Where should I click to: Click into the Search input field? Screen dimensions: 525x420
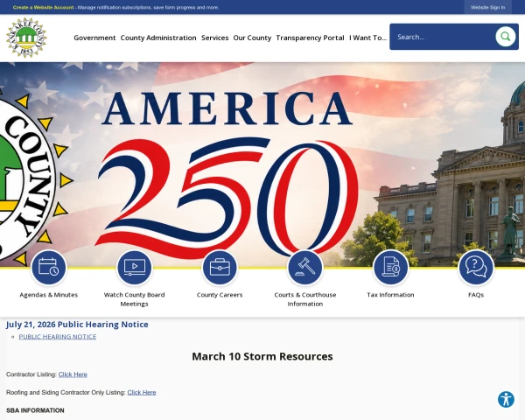click(444, 37)
